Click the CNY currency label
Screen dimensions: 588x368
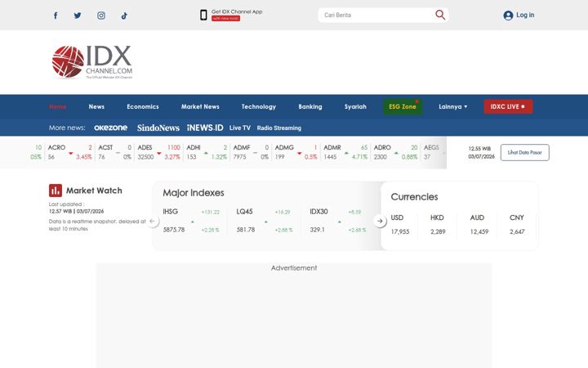pyautogui.click(x=517, y=218)
